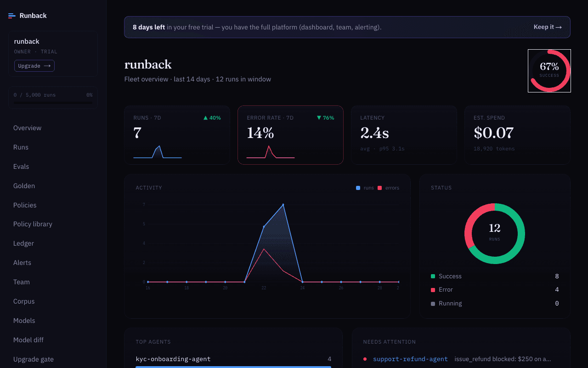This screenshot has height=368, width=588.
Task: Toggle the red errors legend swatch
Action: pos(380,188)
